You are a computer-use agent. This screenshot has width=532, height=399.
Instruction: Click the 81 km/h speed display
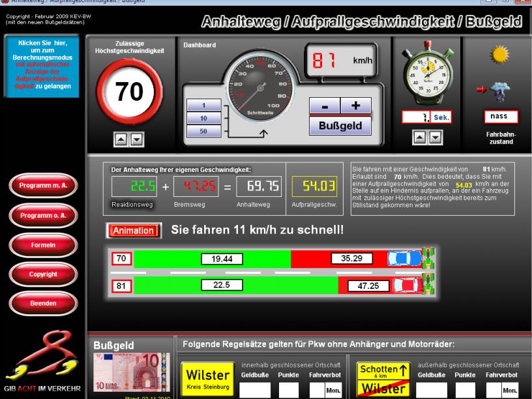tap(342, 61)
